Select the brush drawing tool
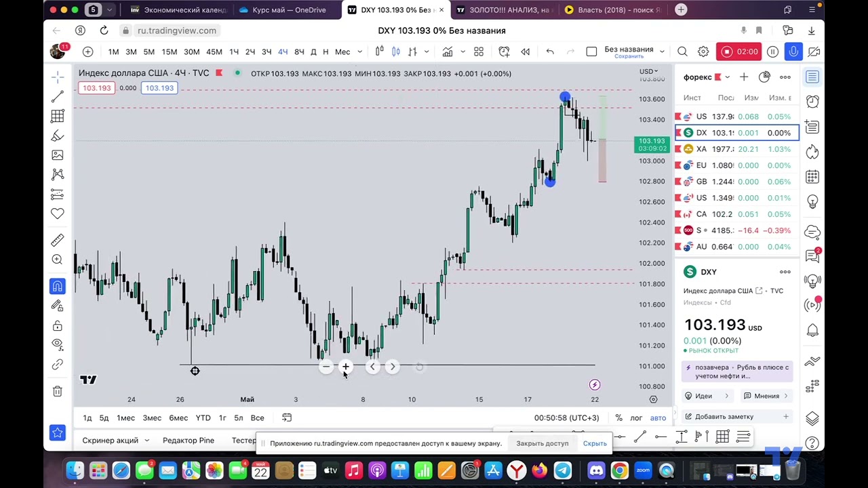868x488 pixels. point(58,136)
